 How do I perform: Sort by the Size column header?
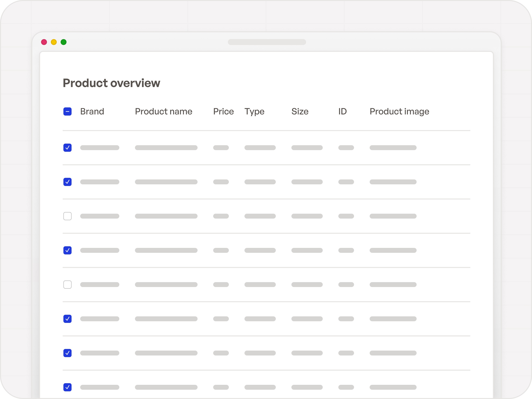[300, 111]
